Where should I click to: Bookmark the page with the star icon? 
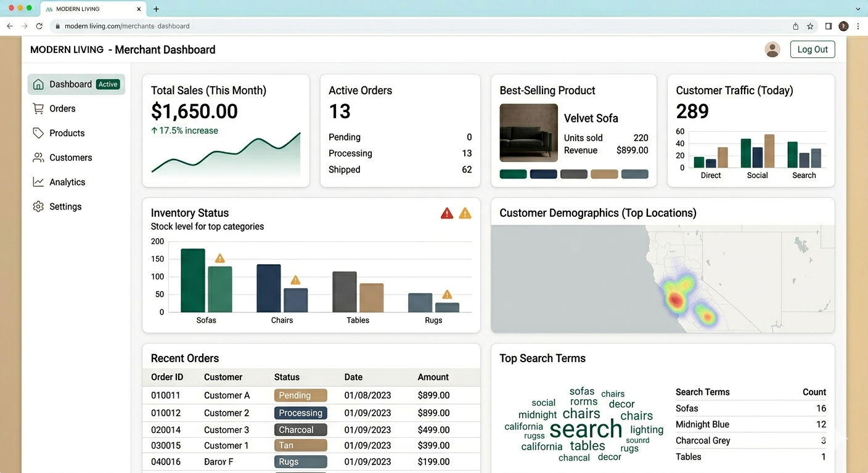[x=810, y=26]
